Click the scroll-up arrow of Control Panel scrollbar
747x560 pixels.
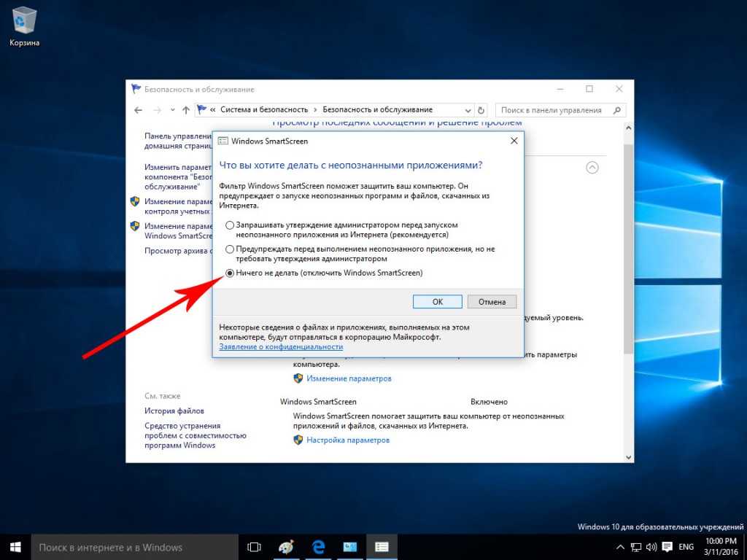[628, 128]
